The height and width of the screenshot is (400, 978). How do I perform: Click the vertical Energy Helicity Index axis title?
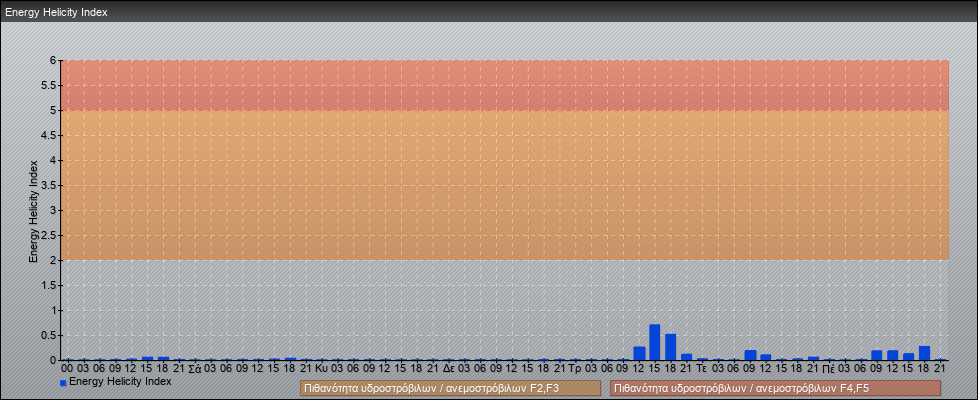[34, 211]
